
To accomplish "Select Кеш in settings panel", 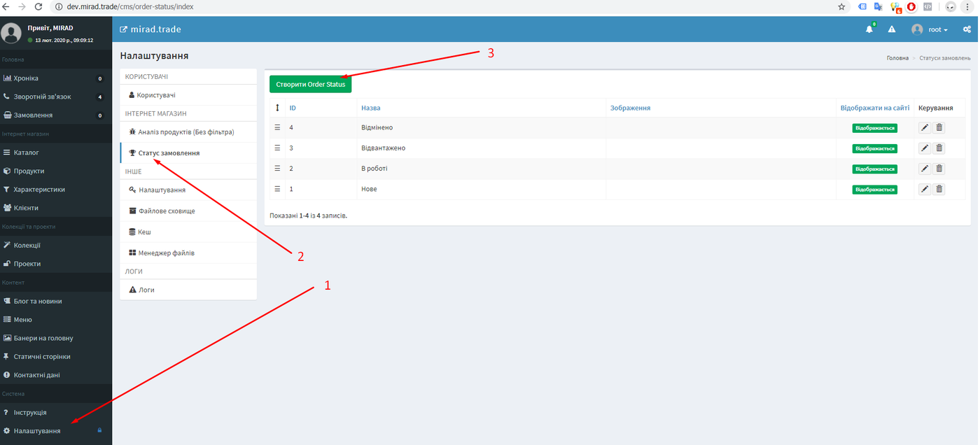I will [x=188, y=232].
